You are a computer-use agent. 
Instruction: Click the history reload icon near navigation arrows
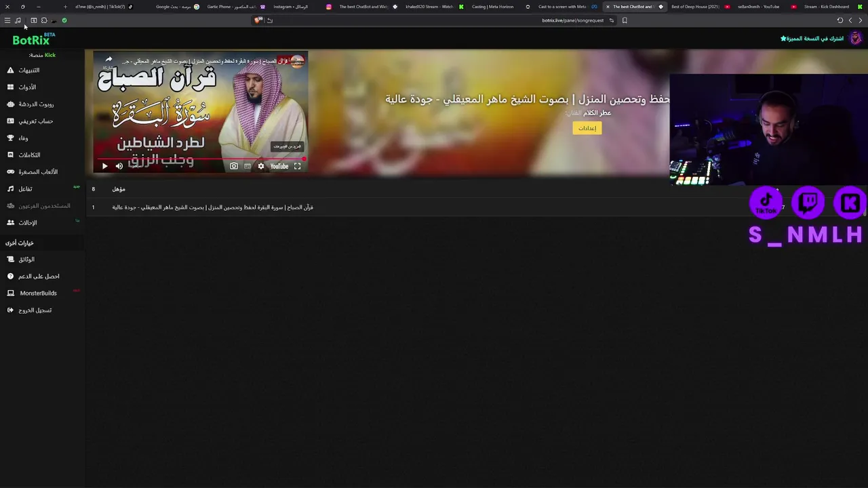840,20
